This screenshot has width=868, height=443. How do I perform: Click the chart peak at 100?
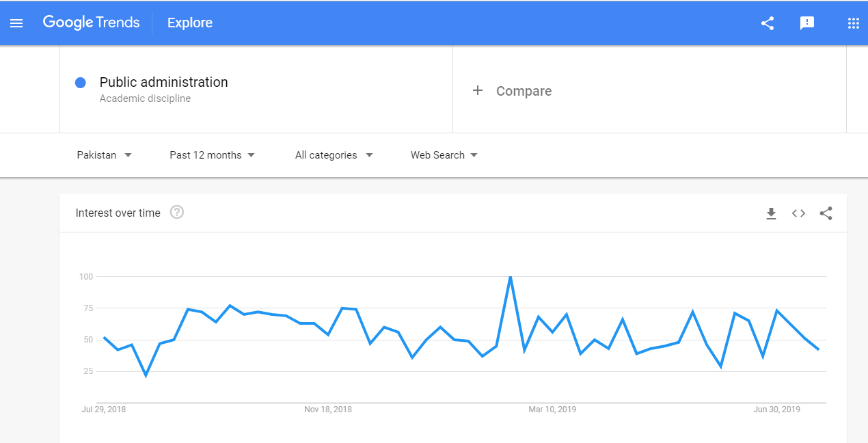pyautogui.click(x=510, y=277)
